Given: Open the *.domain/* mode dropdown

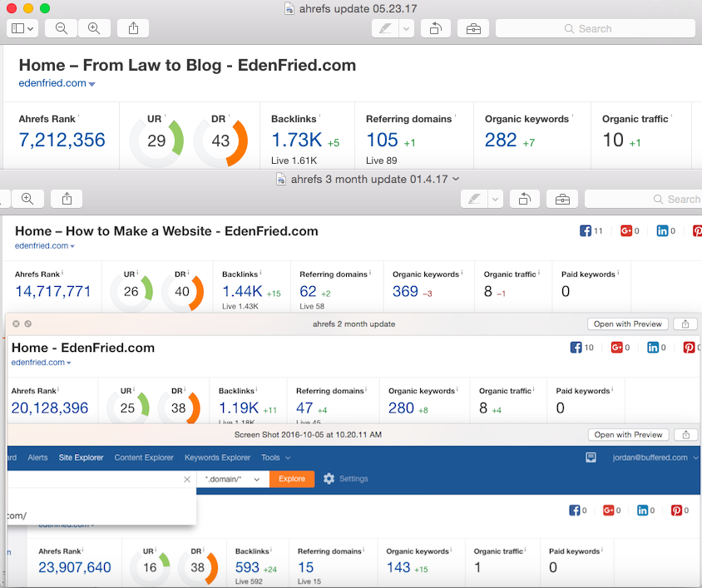Looking at the screenshot, I should coord(232,479).
